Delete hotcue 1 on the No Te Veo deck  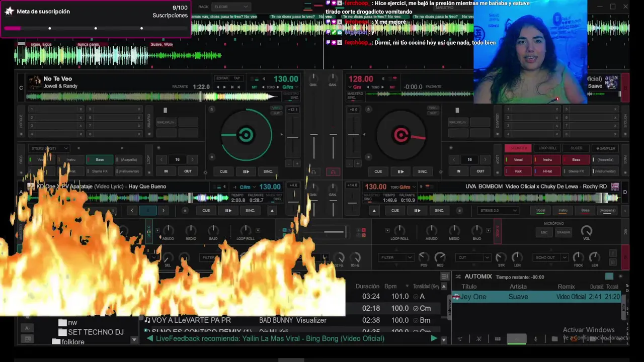click(80, 109)
